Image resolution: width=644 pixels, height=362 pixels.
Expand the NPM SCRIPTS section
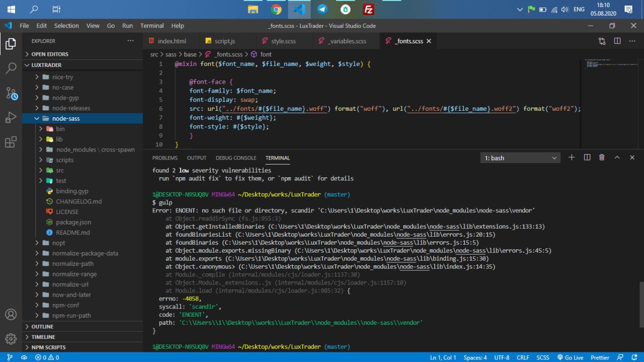point(83,347)
